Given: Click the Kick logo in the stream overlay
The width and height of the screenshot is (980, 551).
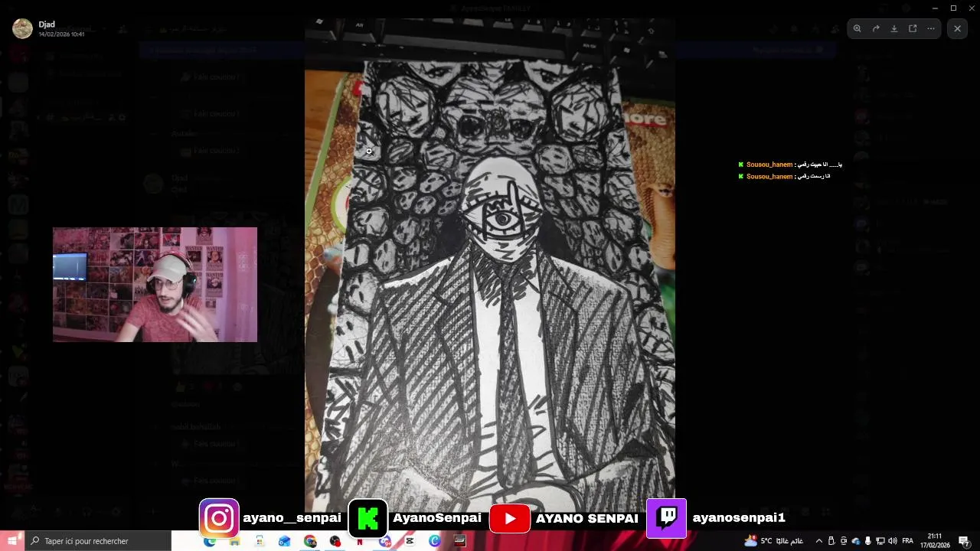Looking at the screenshot, I should [368, 518].
